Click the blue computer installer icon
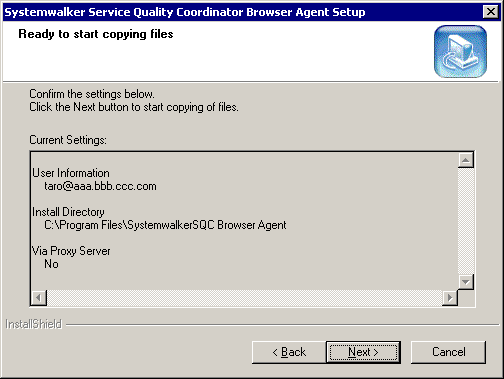 point(460,52)
